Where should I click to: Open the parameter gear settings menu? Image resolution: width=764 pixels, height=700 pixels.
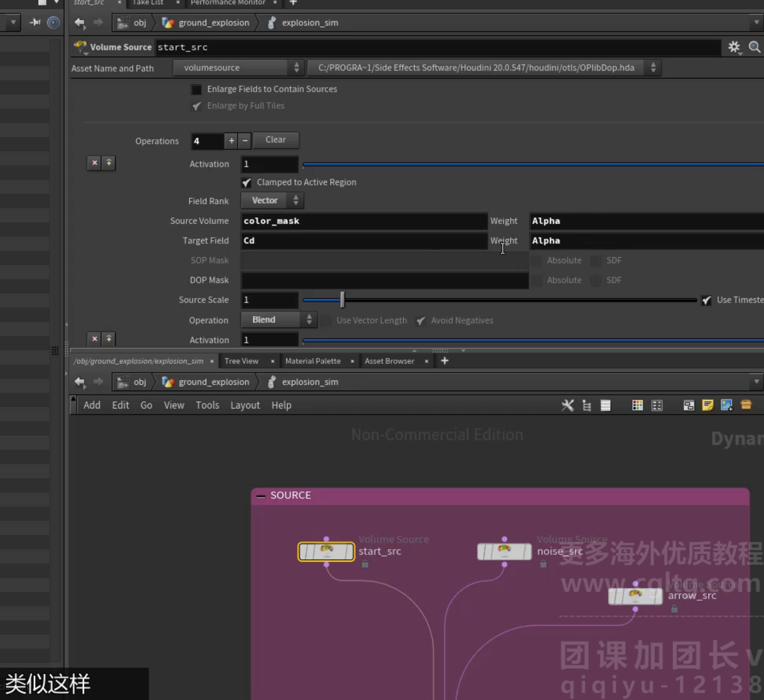click(734, 47)
